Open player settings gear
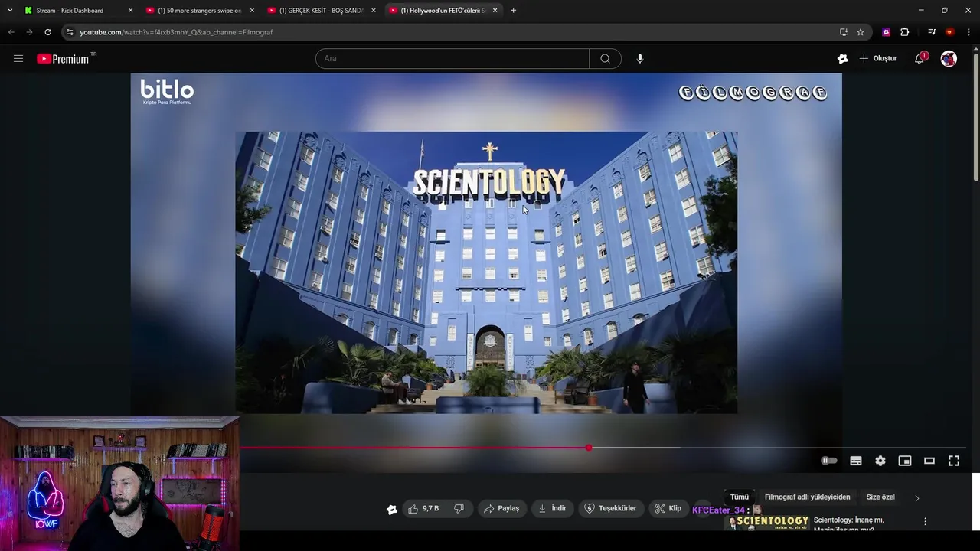The width and height of the screenshot is (980, 551). click(880, 461)
